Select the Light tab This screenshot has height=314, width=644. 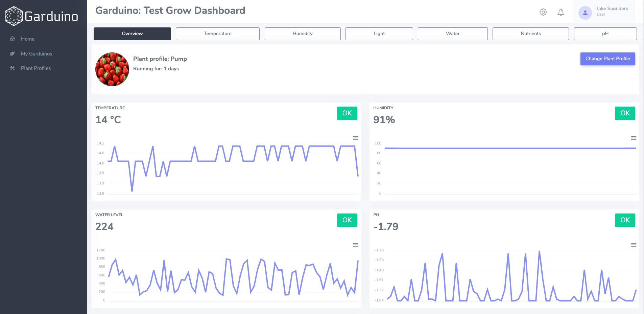click(379, 34)
